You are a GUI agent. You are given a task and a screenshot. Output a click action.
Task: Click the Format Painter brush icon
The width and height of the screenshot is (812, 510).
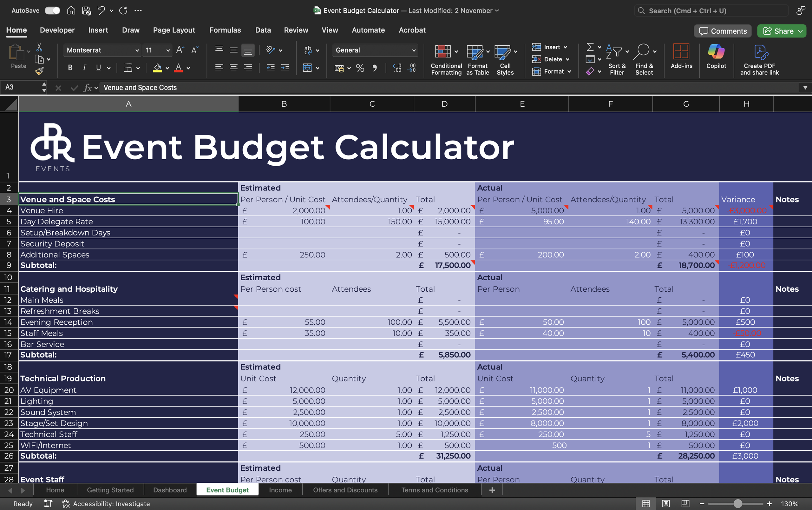coord(39,71)
